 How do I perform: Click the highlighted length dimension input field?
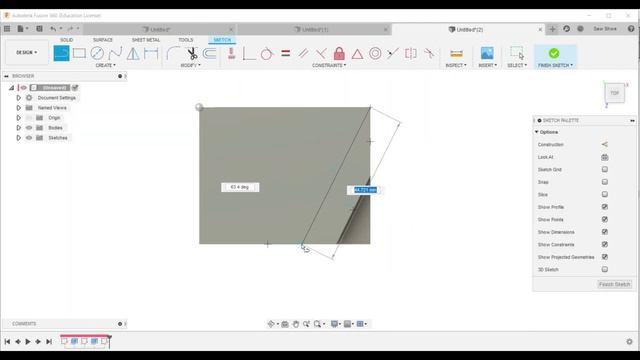click(365, 190)
